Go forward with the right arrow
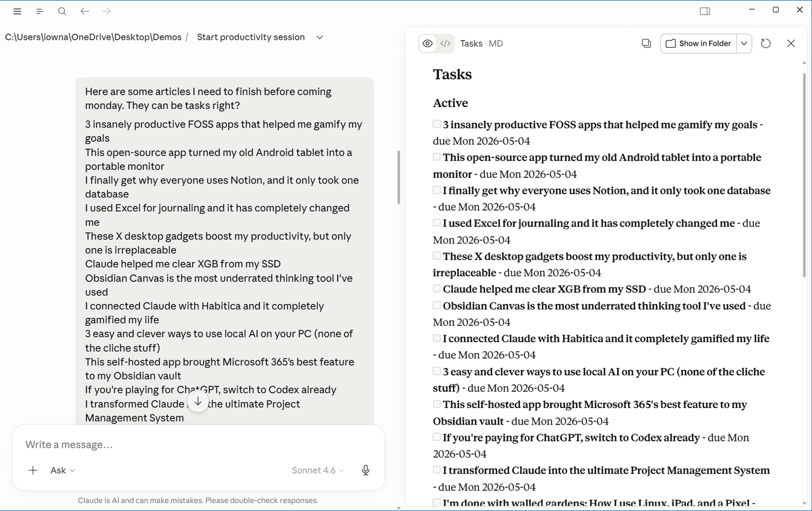 pos(107,12)
